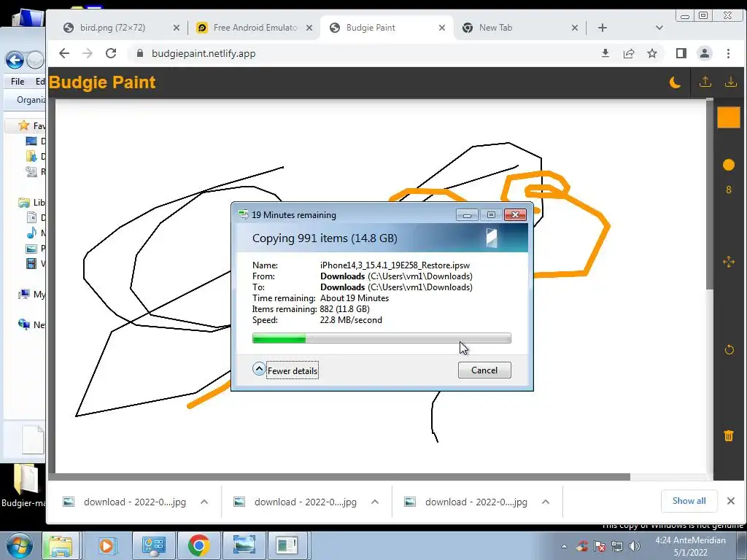Click Explorer window back button

coord(15,60)
